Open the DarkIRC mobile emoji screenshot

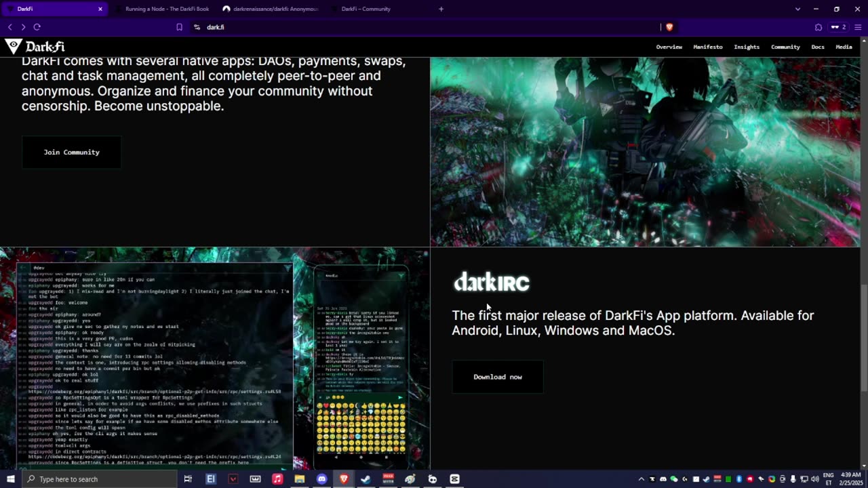pyautogui.click(x=361, y=366)
